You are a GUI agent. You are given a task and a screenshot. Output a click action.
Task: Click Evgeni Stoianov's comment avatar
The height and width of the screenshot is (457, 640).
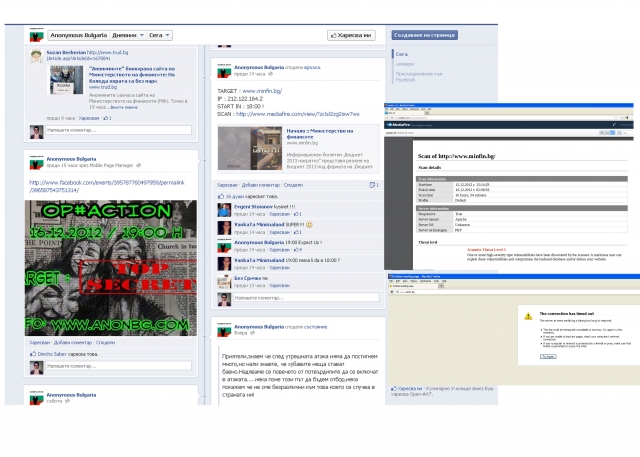pos(224,210)
